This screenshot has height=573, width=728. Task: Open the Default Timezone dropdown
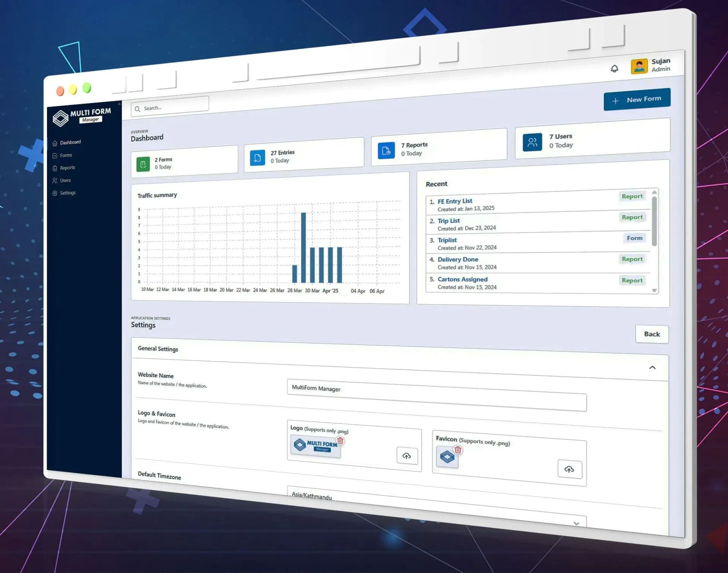[x=436, y=507]
